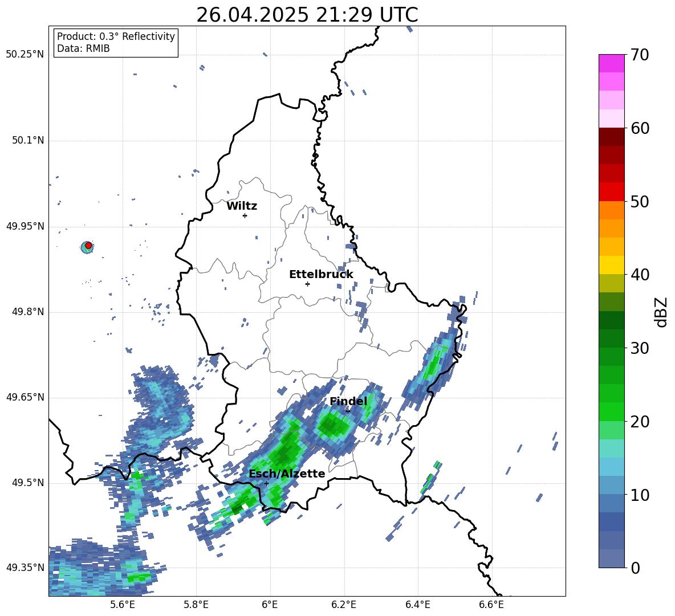The image size is (675, 616).
Task: Click the 6°E longitude tick label
Action: point(270,605)
